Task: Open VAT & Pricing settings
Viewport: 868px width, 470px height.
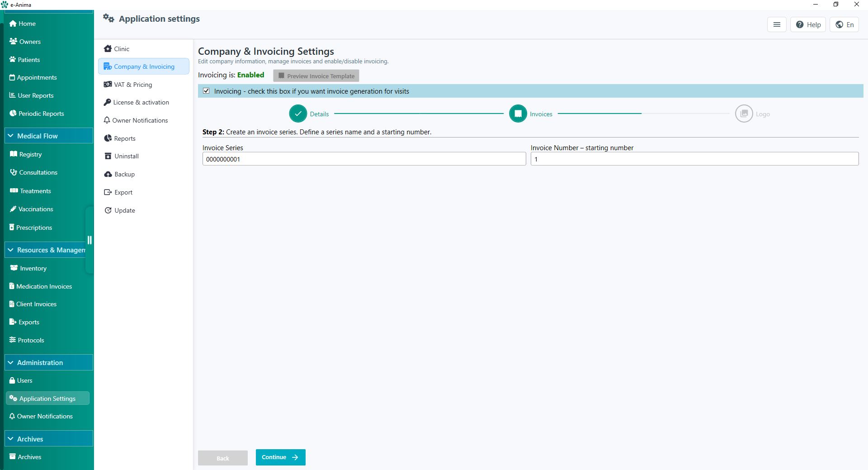Action: [x=133, y=84]
